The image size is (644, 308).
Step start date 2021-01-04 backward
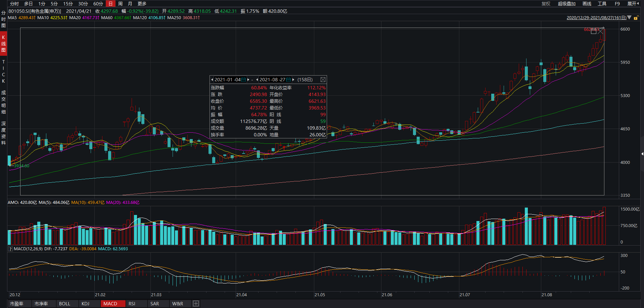(212, 80)
